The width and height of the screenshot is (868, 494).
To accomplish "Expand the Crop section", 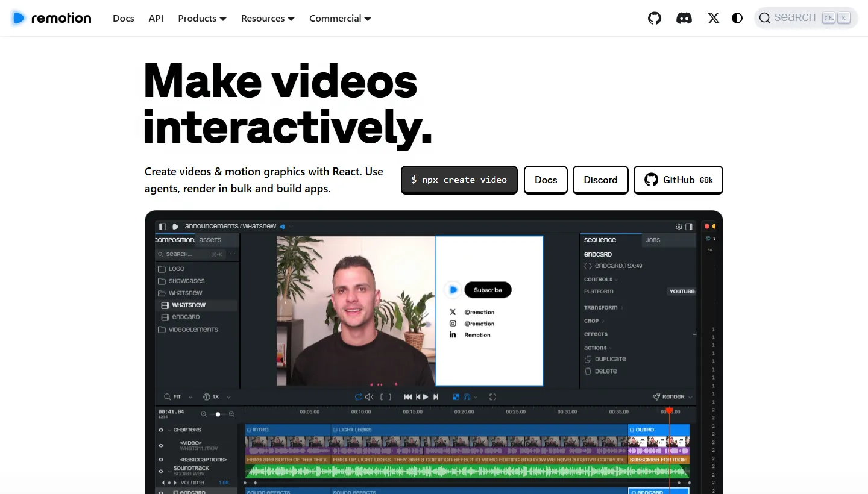I will coord(594,321).
